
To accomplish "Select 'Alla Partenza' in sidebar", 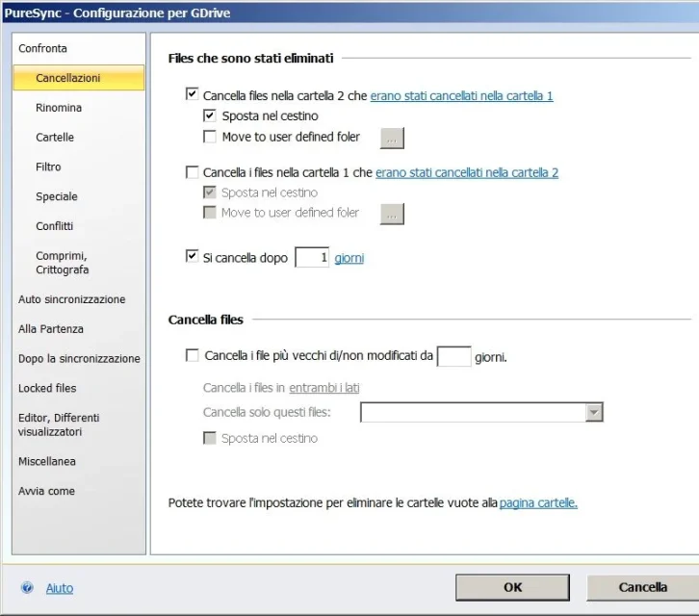I will pos(51,329).
